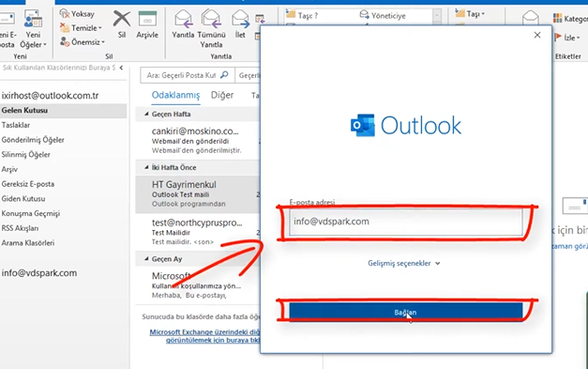The height and width of the screenshot is (369, 588).
Task: Click the Yoksay ignore button
Action: click(77, 14)
